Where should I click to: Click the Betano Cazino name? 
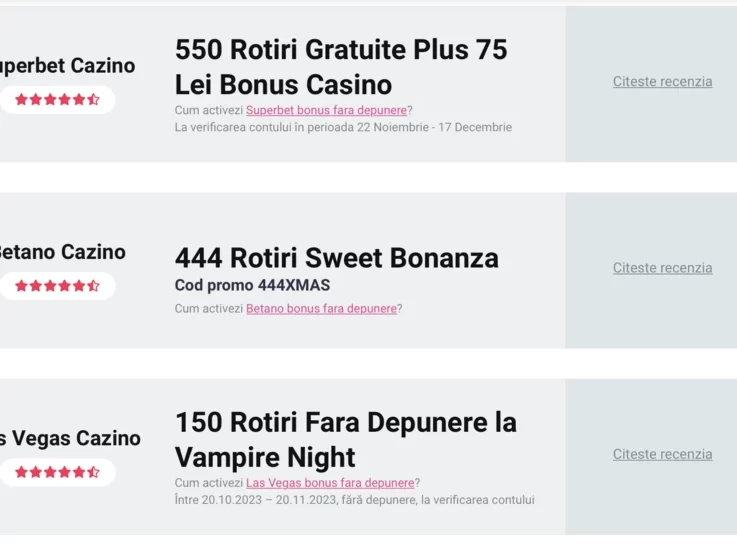(x=63, y=252)
